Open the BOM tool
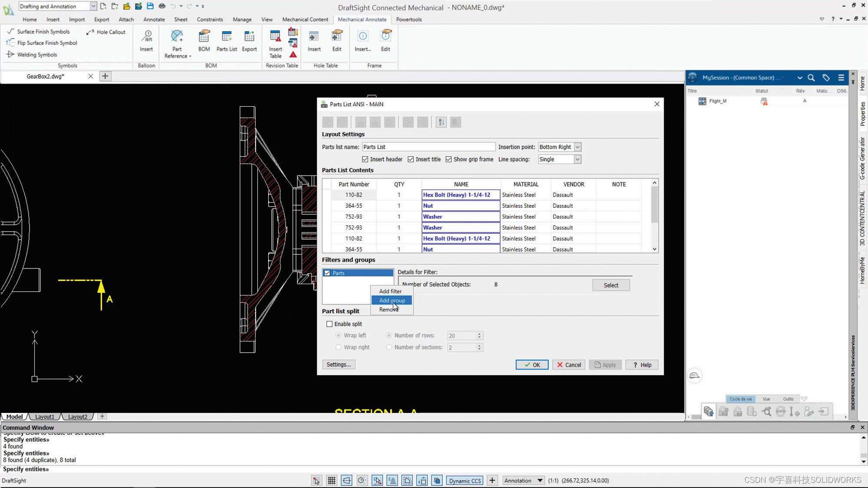868x488 pixels. click(x=204, y=41)
